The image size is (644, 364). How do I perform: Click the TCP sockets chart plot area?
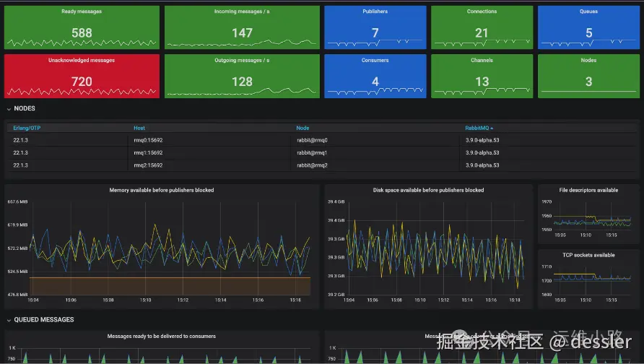[592, 281]
